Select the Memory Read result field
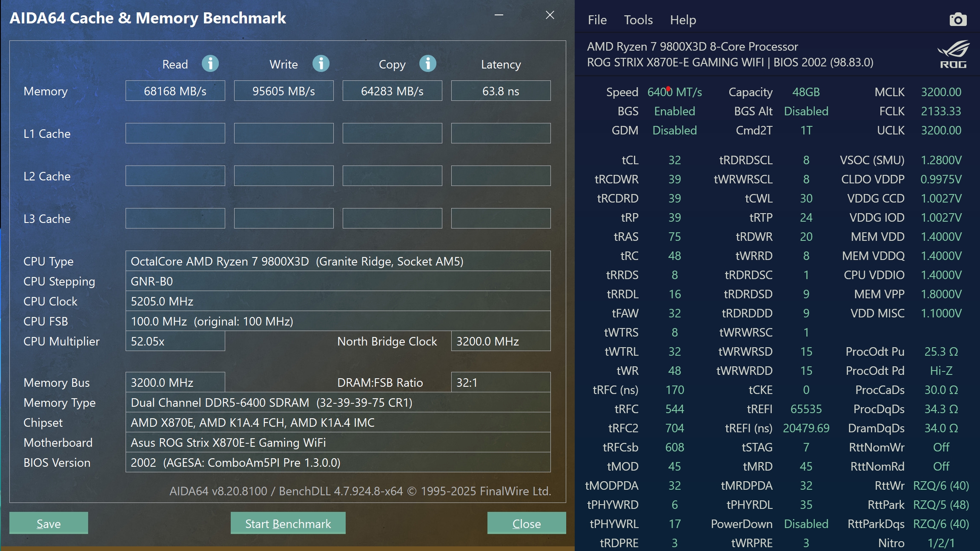 (175, 91)
